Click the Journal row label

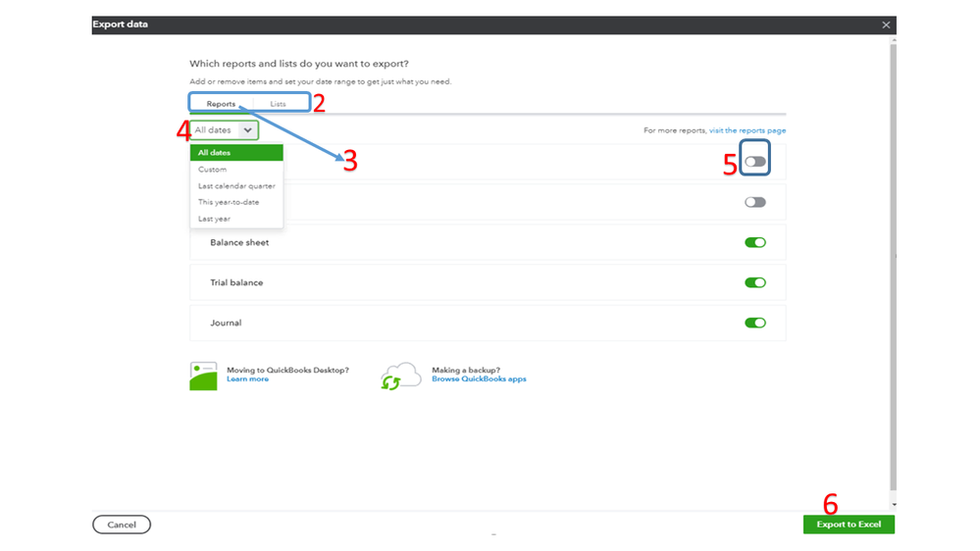[226, 323]
